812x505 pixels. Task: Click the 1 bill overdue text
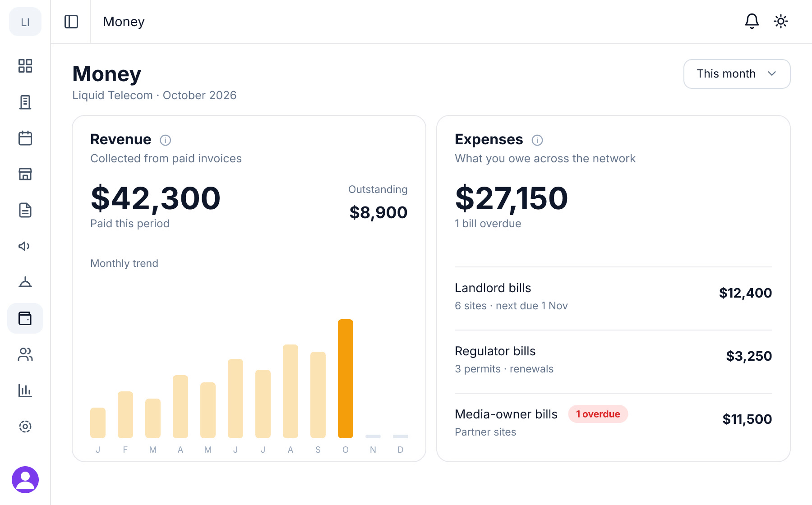(488, 224)
